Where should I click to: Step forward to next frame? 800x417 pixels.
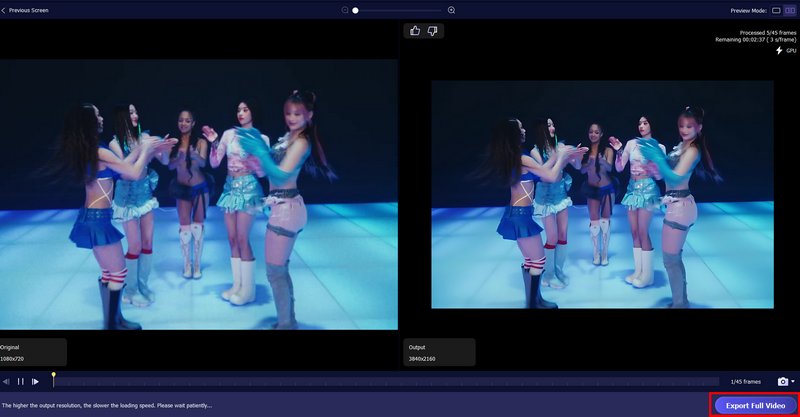coord(35,381)
